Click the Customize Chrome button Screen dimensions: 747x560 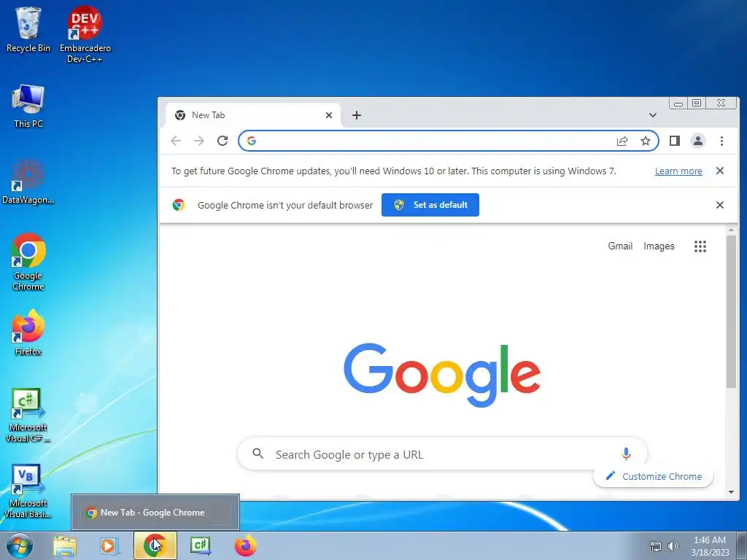pyautogui.click(x=653, y=476)
